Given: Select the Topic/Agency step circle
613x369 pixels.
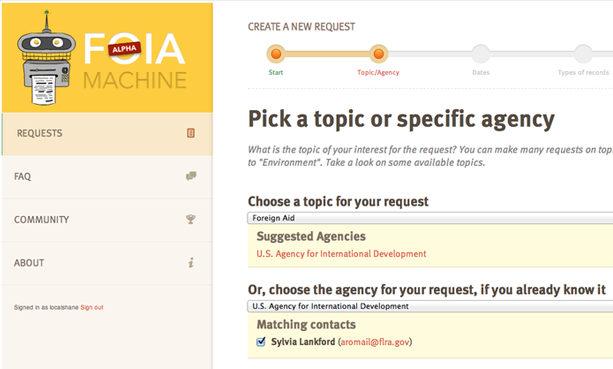Looking at the screenshot, I should [x=378, y=54].
